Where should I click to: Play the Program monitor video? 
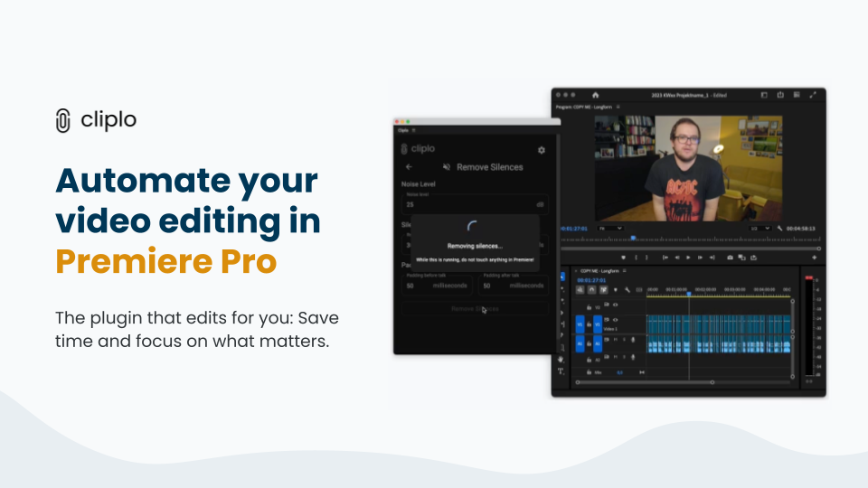(x=688, y=258)
